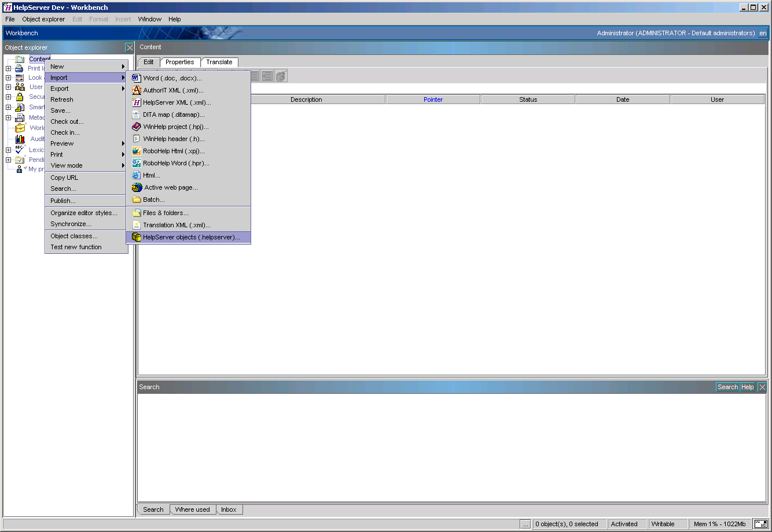Select Object classes... menu entry
The height and width of the screenshot is (532, 772).
pos(86,236)
